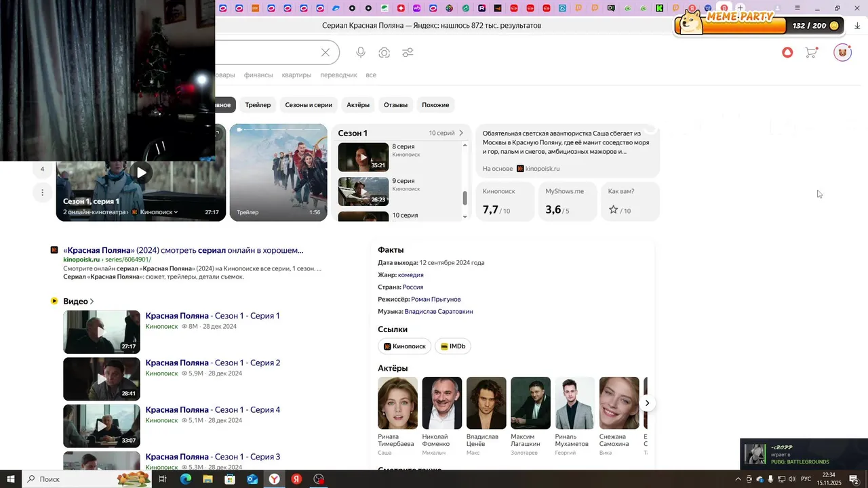
Task: Show more actors with the right arrow
Action: coord(647,403)
